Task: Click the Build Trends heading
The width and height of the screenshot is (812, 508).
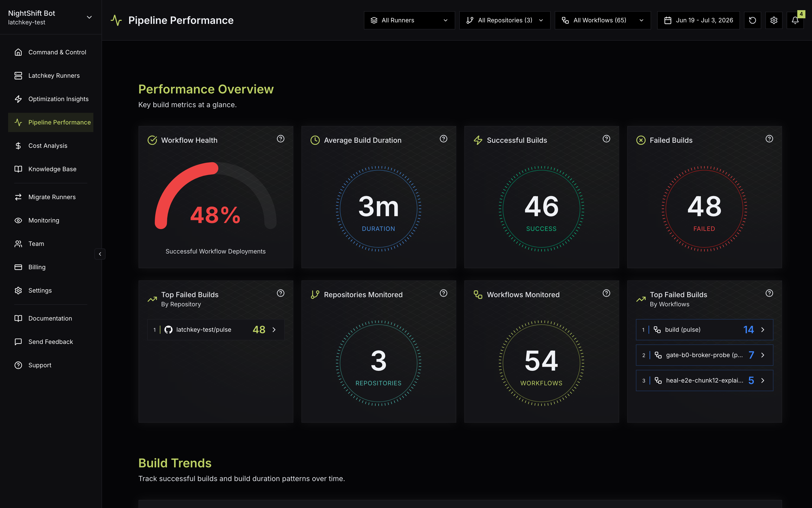Action: point(175,463)
